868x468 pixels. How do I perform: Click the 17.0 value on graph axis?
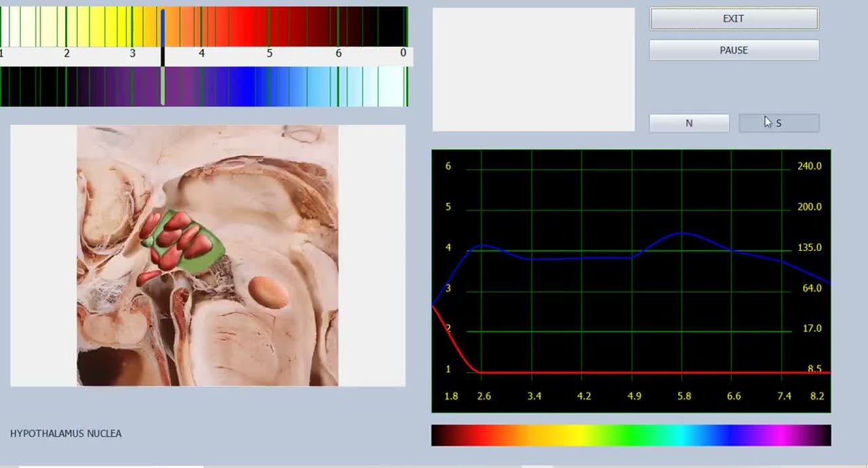click(812, 328)
